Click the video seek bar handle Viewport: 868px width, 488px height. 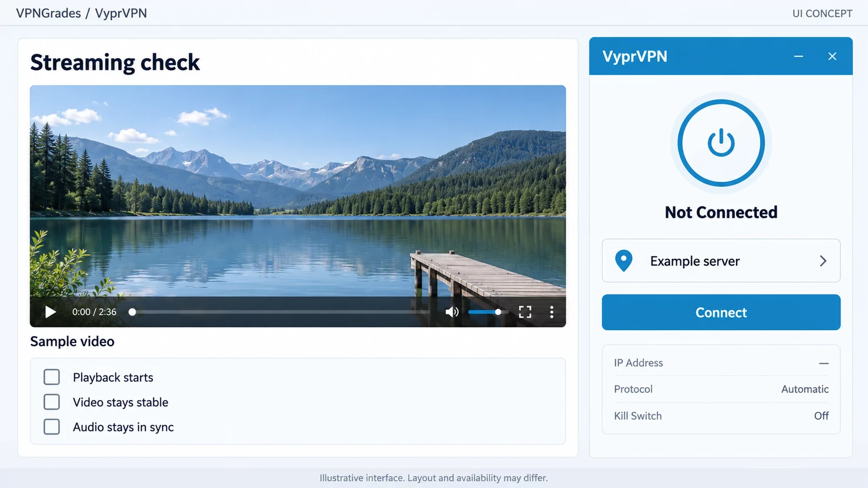133,312
